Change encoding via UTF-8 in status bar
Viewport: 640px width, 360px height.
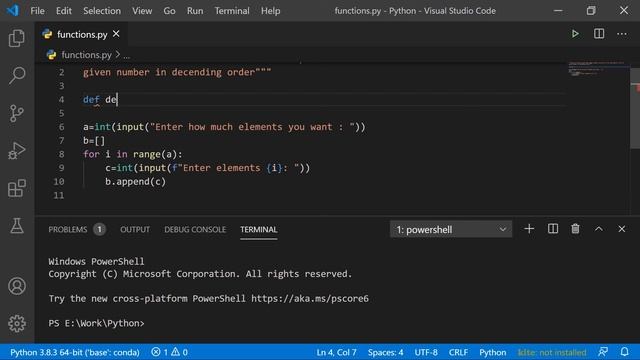pos(426,352)
